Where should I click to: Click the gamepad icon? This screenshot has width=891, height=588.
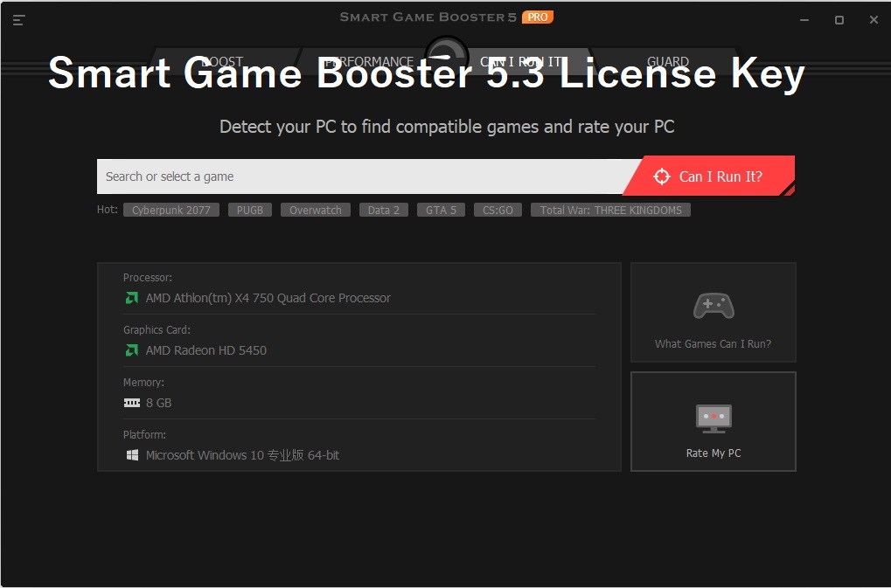click(x=713, y=306)
